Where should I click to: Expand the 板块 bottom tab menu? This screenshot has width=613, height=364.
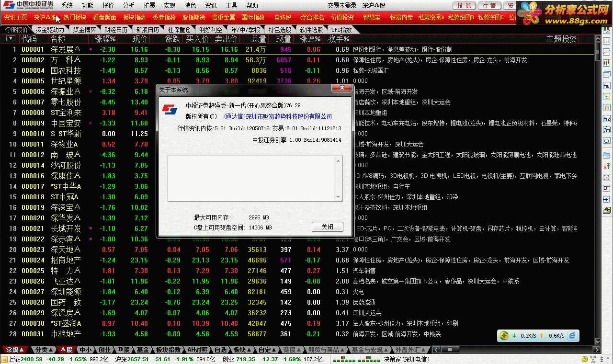(242, 350)
